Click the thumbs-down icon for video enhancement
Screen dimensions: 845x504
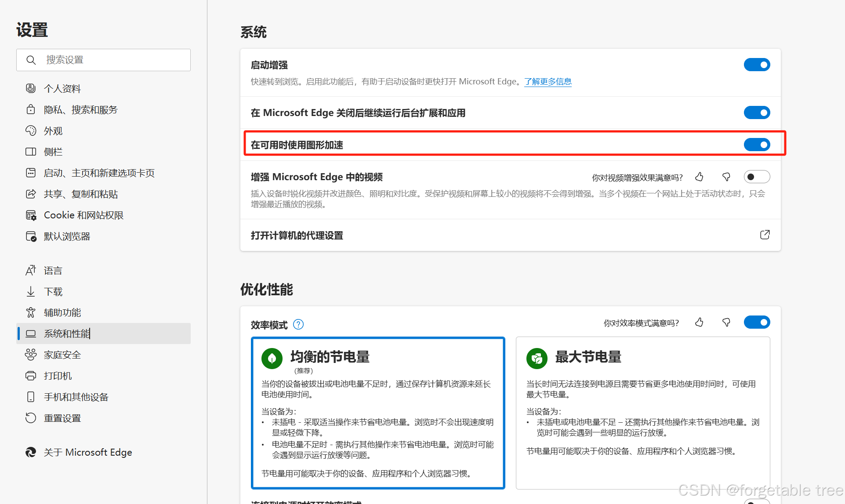(x=726, y=177)
